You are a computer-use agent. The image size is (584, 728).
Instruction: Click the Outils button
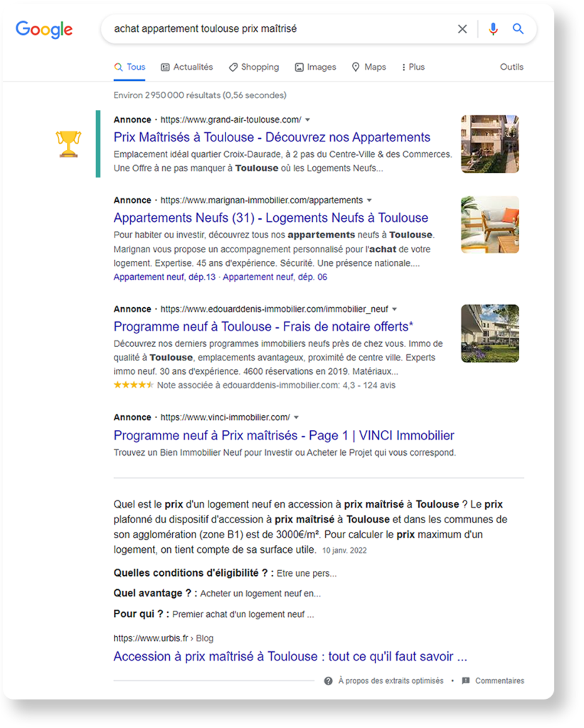[511, 67]
